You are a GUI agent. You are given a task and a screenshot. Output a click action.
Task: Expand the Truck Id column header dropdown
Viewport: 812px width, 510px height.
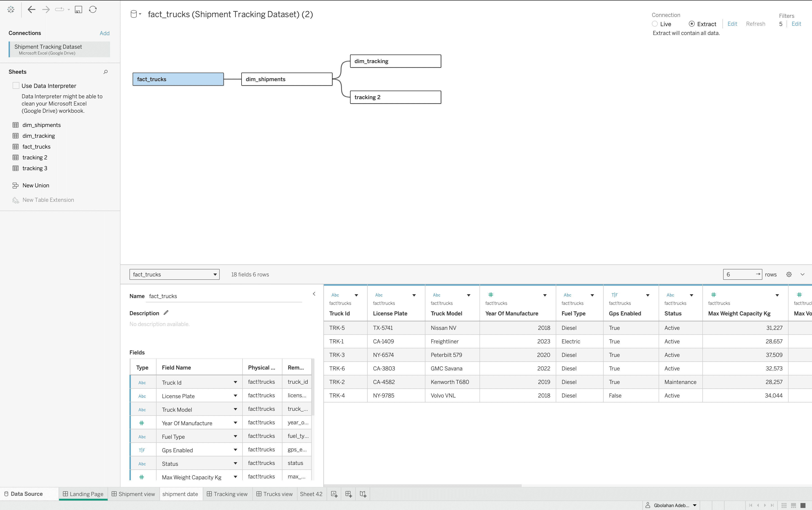pos(356,295)
